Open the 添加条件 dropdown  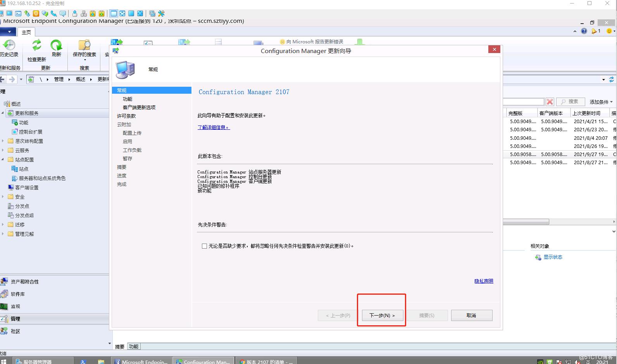click(601, 102)
